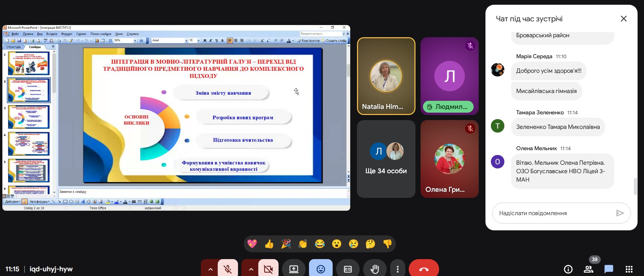Expand audio settings arrow next to microphone
644x276 pixels.
coord(210,269)
